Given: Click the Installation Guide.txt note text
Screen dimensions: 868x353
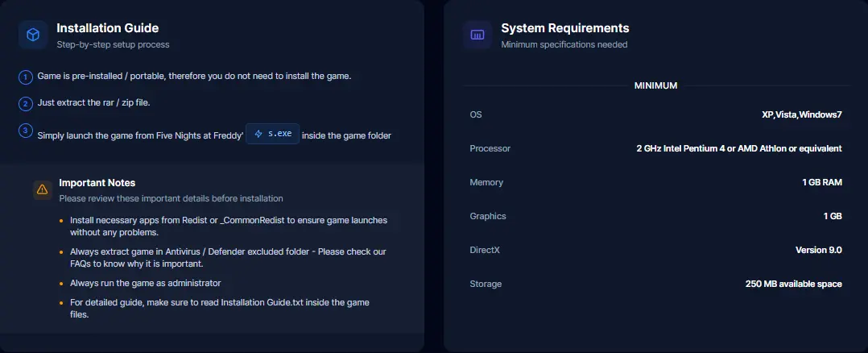Looking at the screenshot, I should click(x=219, y=308).
